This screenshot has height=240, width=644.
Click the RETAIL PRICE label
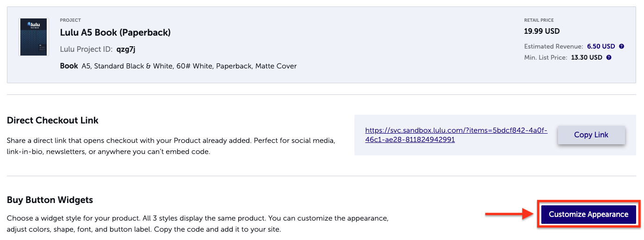pyautogui.click(x=539, y=20)
